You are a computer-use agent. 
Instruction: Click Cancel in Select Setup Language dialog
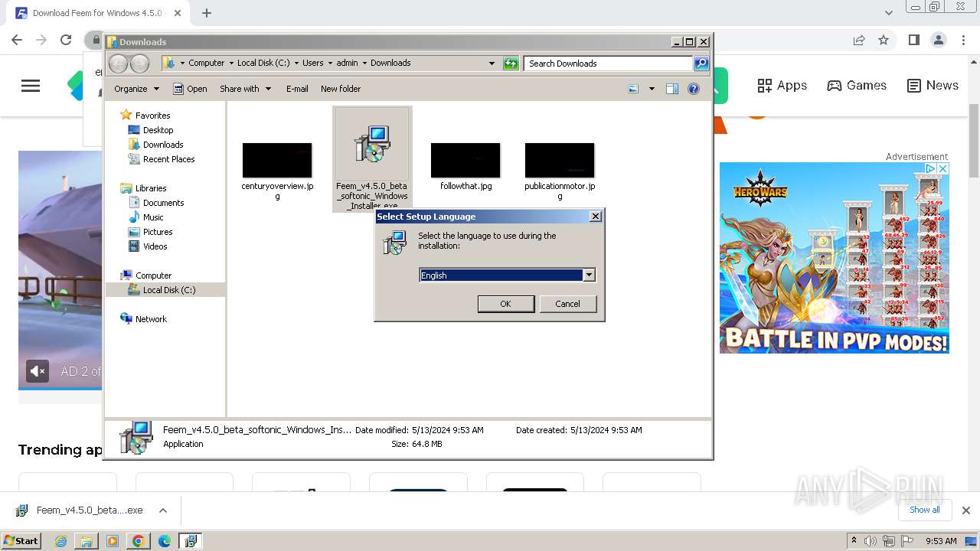click(x=567, y=304)
